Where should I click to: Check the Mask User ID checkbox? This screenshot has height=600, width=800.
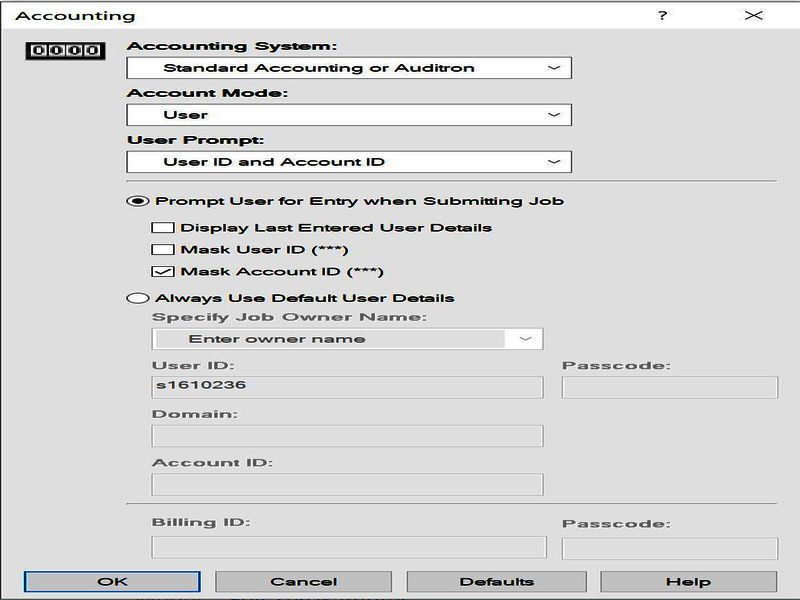163,249
